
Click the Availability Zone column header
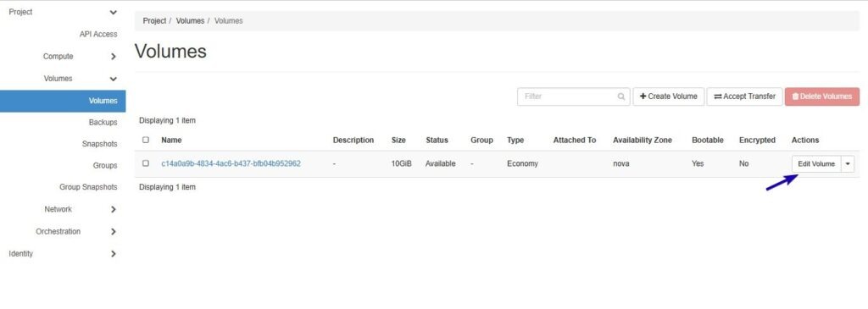click(643, 141)
